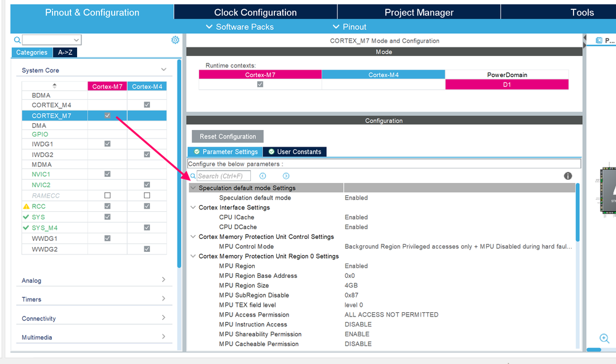Image resolution: width=616 pixels, height=364 pixels.
Task: Click Cortex-M4 column header in peripheral list
Action: [147, 86]
